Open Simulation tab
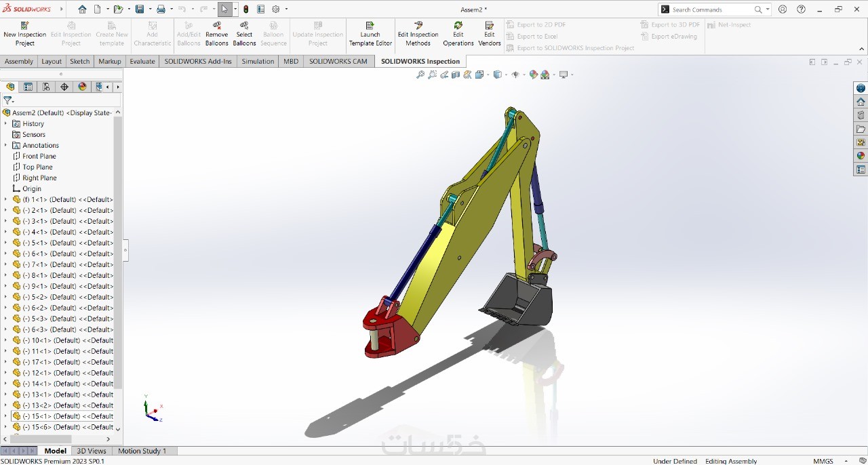 coord(258,61)
